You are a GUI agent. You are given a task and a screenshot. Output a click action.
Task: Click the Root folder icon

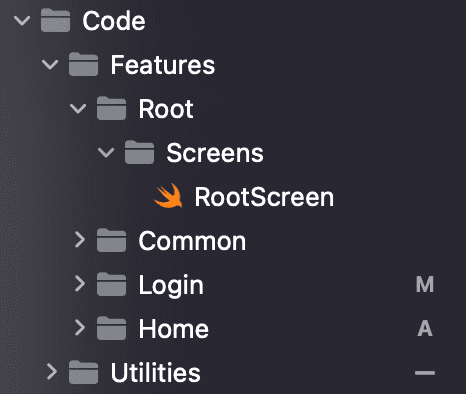click(111, 108)
